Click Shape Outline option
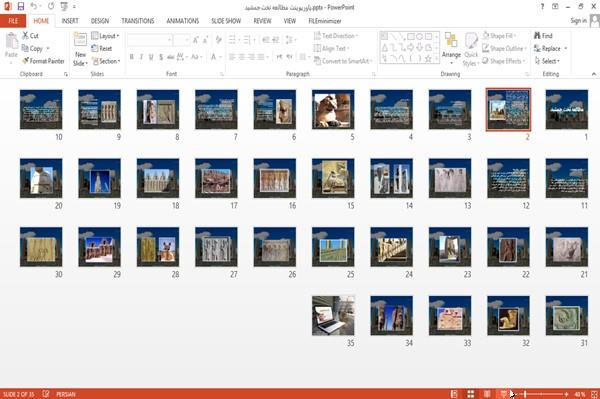 pyautogui.click(x=504, y=48)
